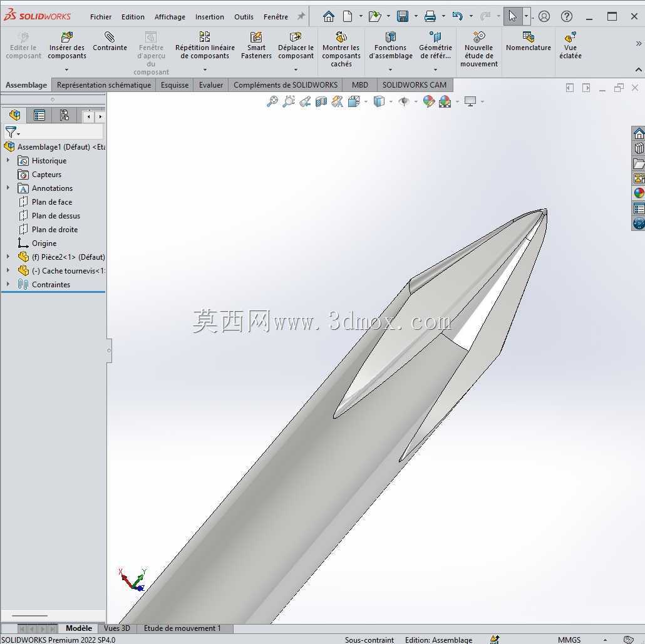The height and width of the screenshot is (644, 645).
Task: Open the Fenêtre menu
Action: (x=276, y=17)
